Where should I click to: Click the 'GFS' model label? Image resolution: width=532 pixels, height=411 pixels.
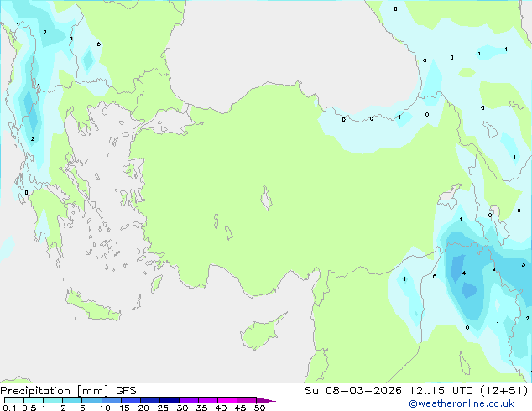point(126,391)
